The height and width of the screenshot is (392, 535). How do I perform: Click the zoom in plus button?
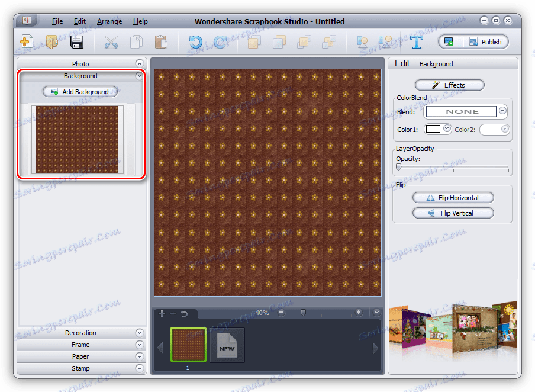click(x=359, y=313)
